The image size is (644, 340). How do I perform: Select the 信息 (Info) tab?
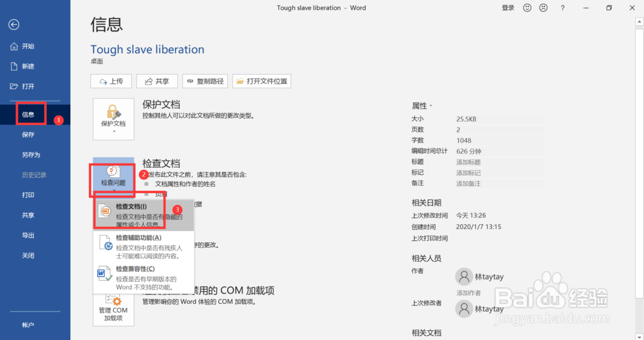(x=35, y=115)
